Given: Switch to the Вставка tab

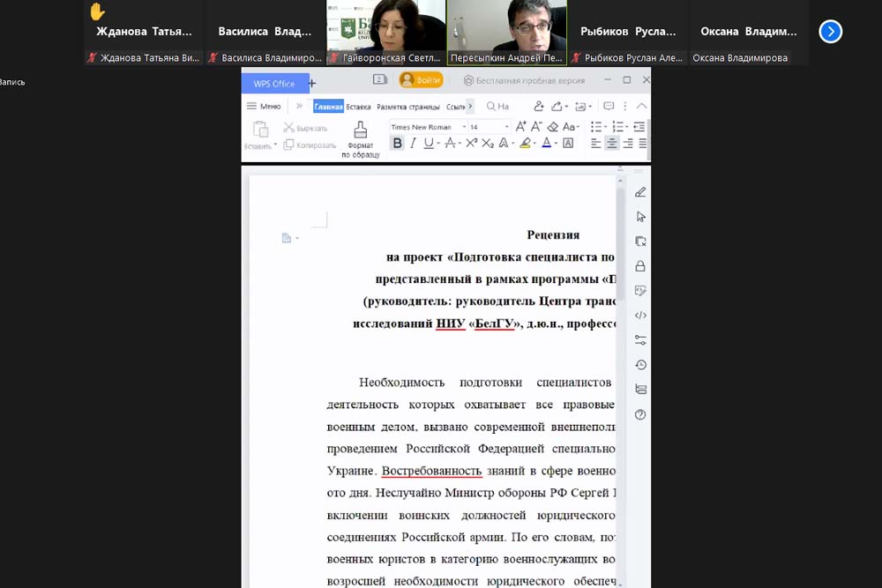Looking at the screenshot, I should (x=358, y=107).
